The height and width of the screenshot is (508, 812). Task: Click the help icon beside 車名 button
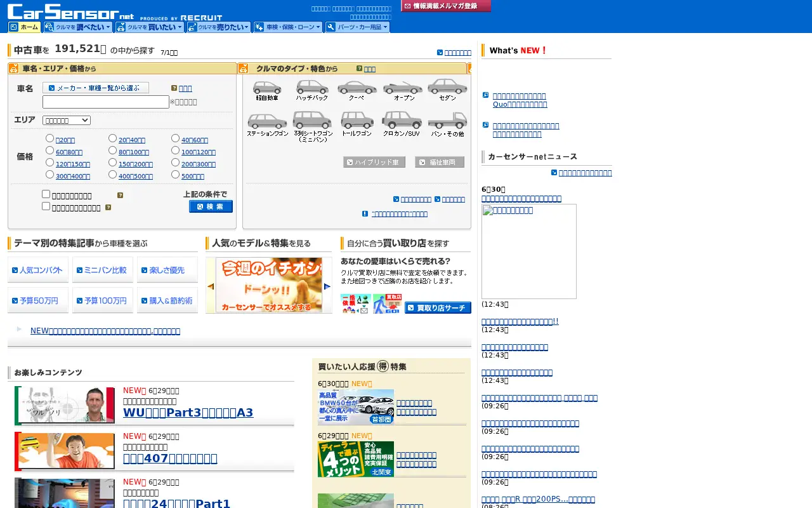(174, 88)
